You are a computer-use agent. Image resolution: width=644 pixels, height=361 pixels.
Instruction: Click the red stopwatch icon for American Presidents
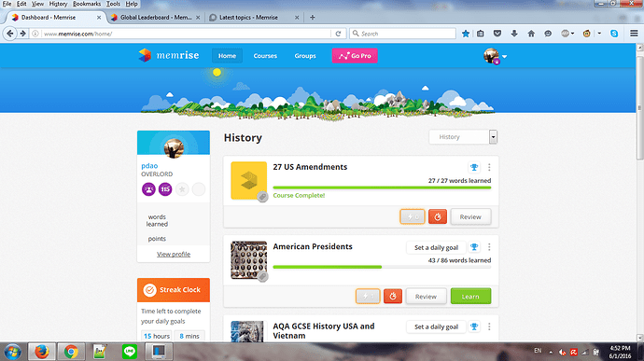[393, 296]
